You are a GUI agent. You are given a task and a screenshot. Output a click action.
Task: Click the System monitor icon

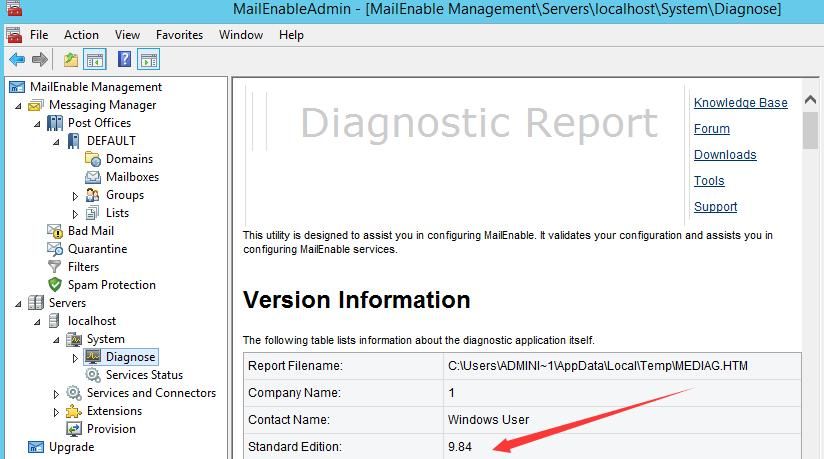[x=74, y=339]
